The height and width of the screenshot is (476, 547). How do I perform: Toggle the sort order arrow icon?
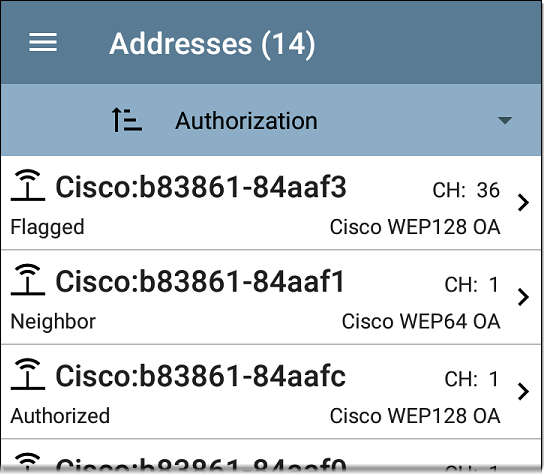pyautogui.click(x=126, y=120)
